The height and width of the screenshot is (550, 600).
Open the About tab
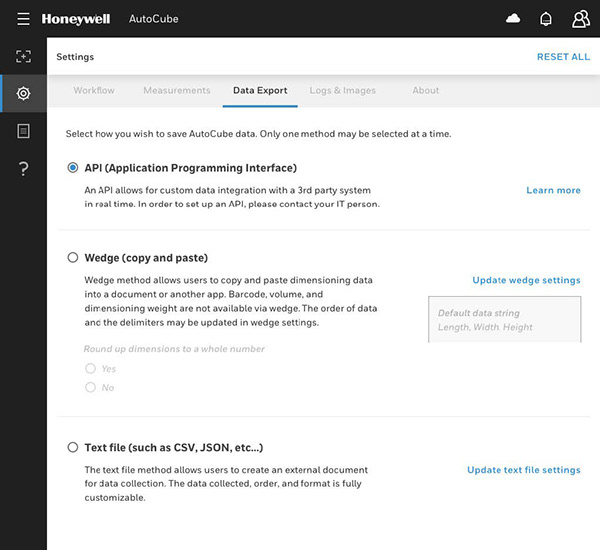point(426,90)
